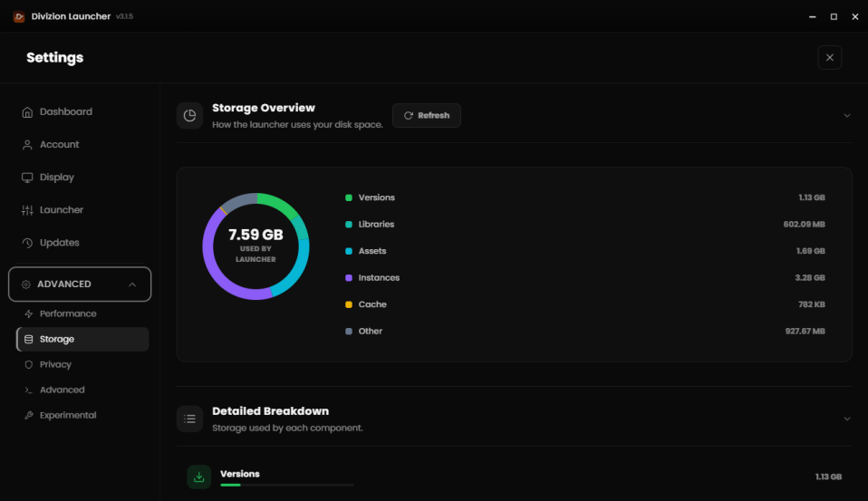The width and height of the screenshot is (868, 501).
Task: Collapse the ADVANCED settings group
Action: 132,284
